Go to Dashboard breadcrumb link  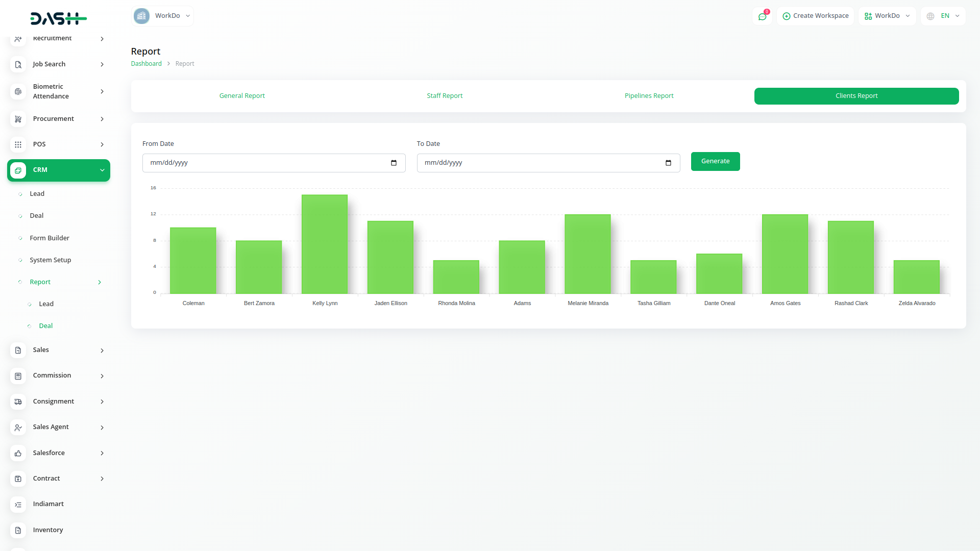point(146,64)
